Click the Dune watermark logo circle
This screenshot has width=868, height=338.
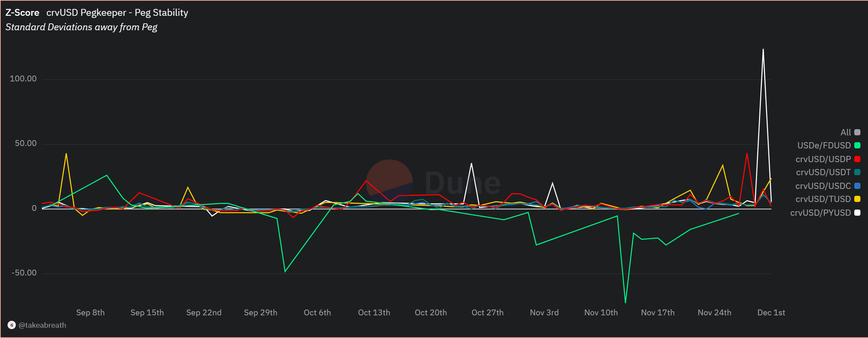click(389, 182)
